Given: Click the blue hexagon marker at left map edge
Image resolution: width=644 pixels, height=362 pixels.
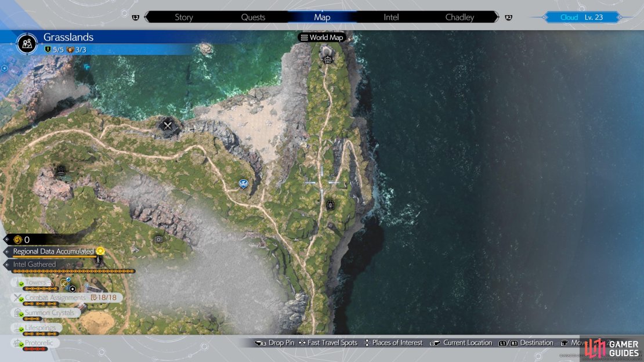Looking at the screenshot, I should coord(4,68).
